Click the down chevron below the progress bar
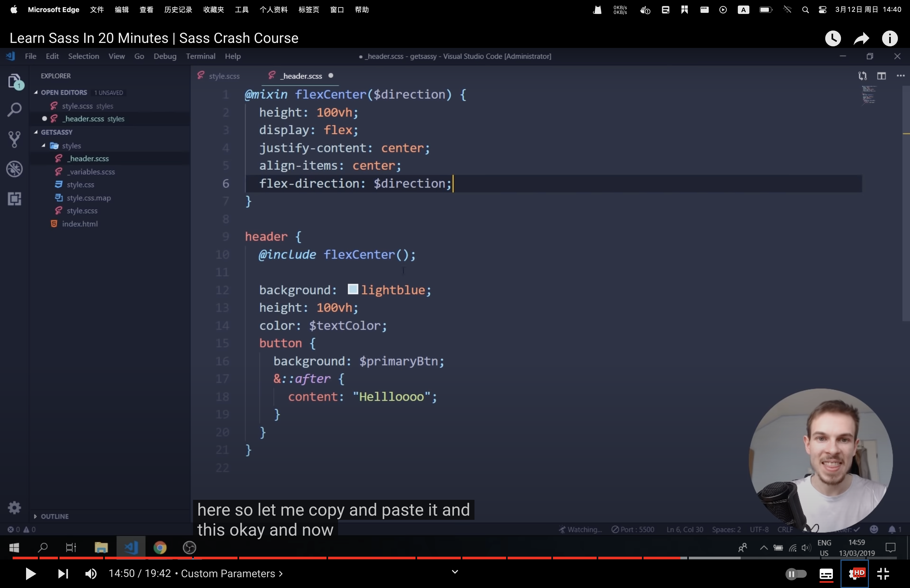The image size is (910, 588). (x=455, y=572)
